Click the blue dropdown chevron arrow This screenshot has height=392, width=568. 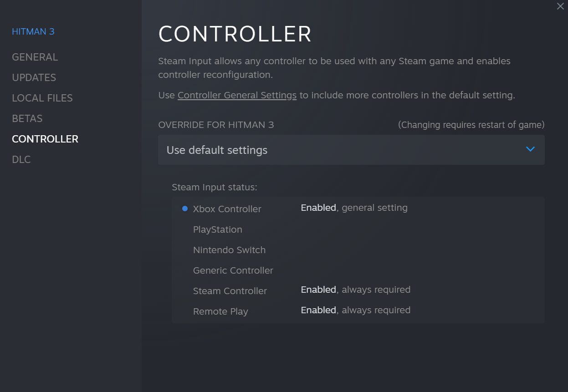click(530, 149)
